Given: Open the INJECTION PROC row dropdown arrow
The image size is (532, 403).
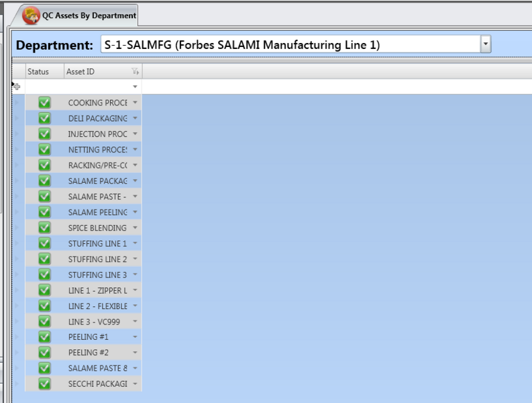Looking at the screenshot, I should point(135,134).
